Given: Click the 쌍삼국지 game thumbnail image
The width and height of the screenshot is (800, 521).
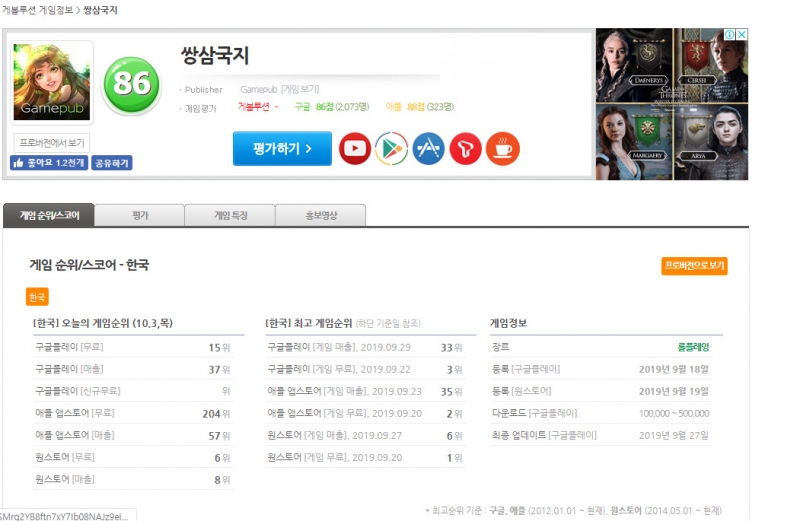Looking at the screenshot, I should (53, 82).
